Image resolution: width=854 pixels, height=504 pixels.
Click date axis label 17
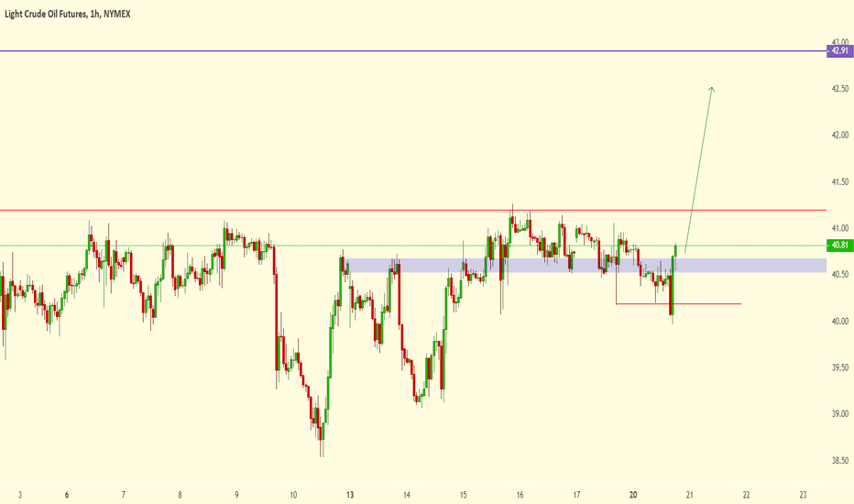click(576, 495)
